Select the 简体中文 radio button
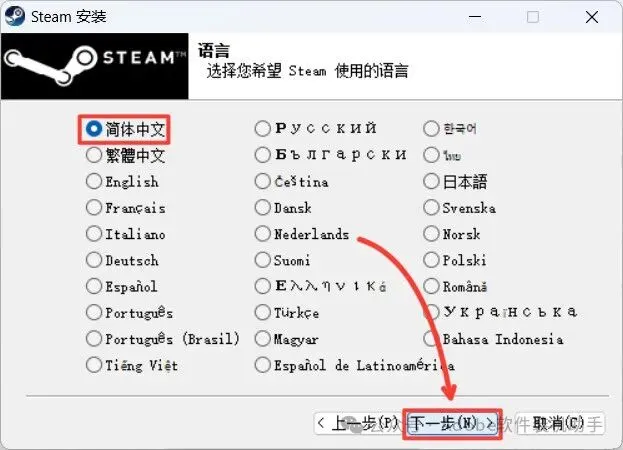 (94, 129)
